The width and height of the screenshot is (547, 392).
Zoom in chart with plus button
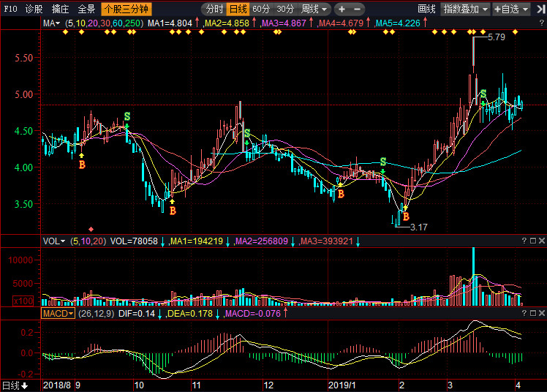[342, 9]
